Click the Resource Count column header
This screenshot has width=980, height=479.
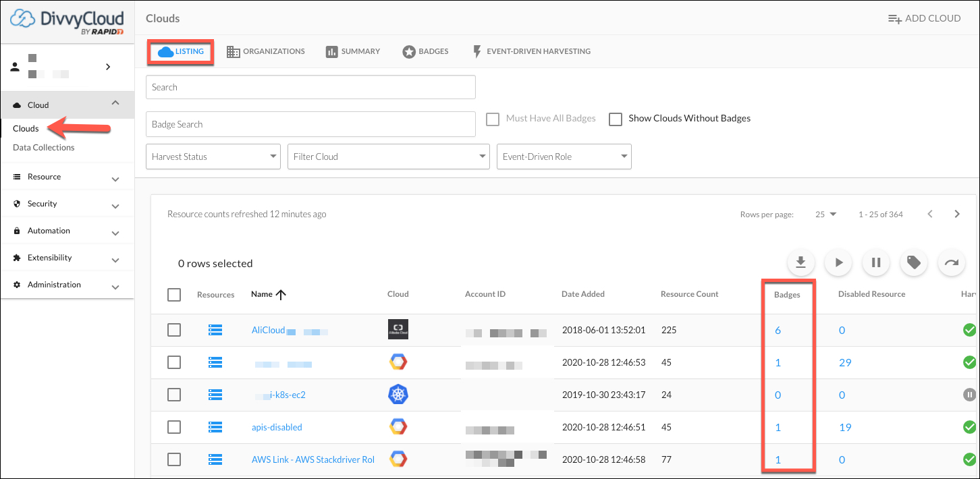690,294
